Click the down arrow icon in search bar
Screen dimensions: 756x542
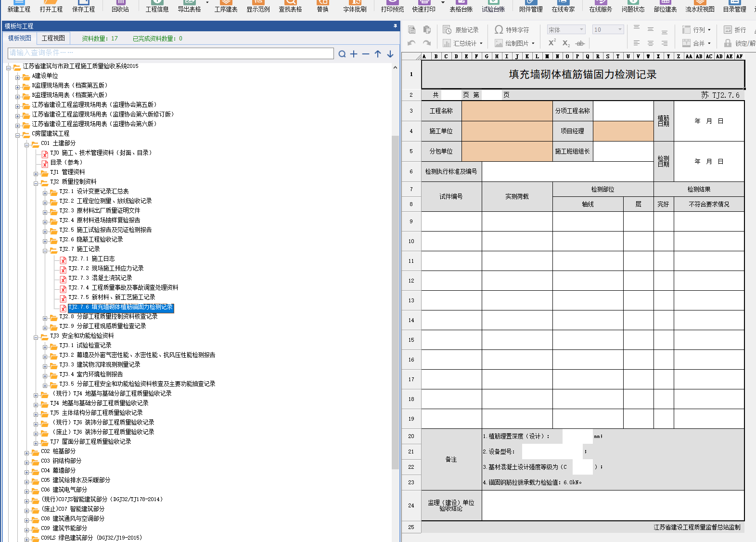390,54
